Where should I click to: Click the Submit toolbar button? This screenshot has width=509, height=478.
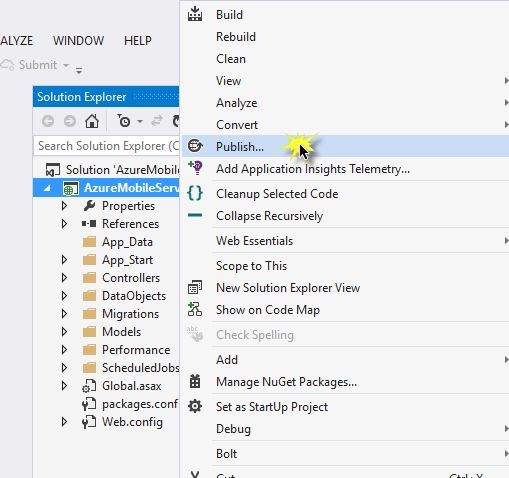click(x=35, y=65)
